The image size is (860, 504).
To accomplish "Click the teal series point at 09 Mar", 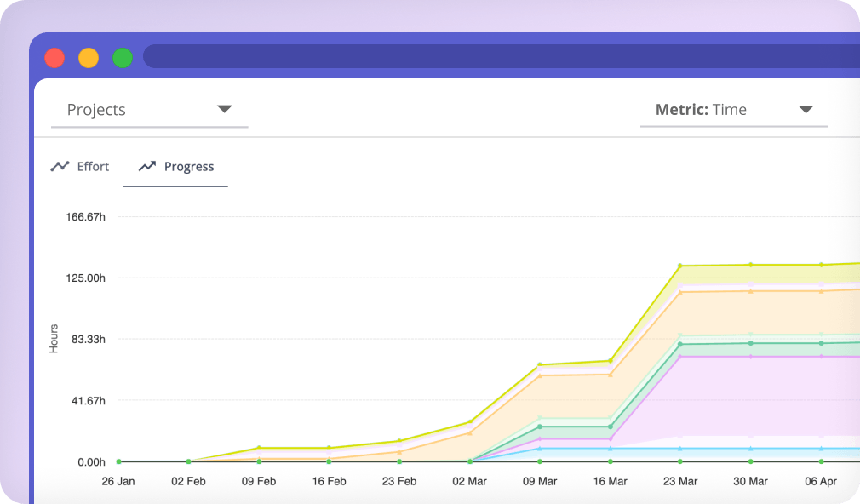I will point(540,427).
